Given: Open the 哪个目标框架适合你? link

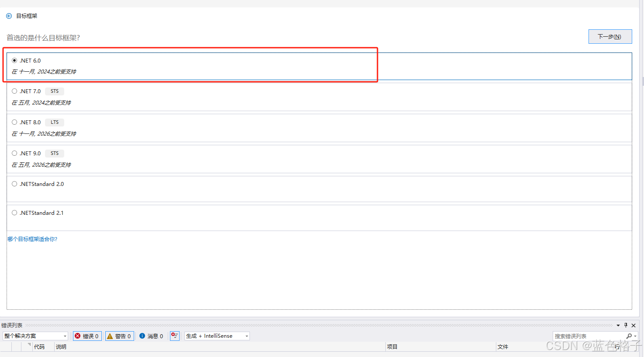Looking at the screenshot, I should 32,239.
